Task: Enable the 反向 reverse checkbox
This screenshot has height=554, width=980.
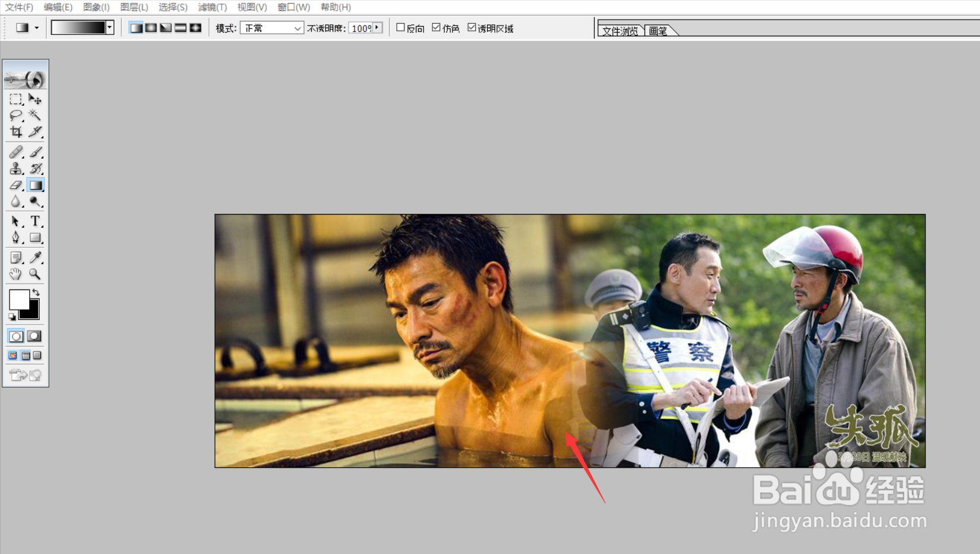Action: click(400, 27)
